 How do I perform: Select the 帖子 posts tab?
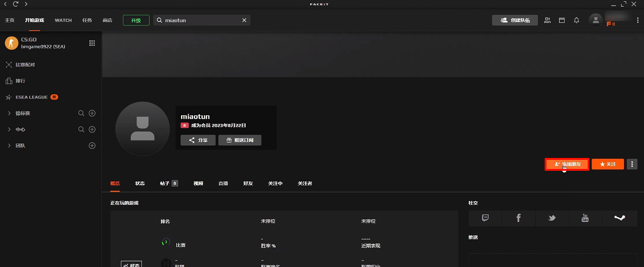tap(169, 183)
